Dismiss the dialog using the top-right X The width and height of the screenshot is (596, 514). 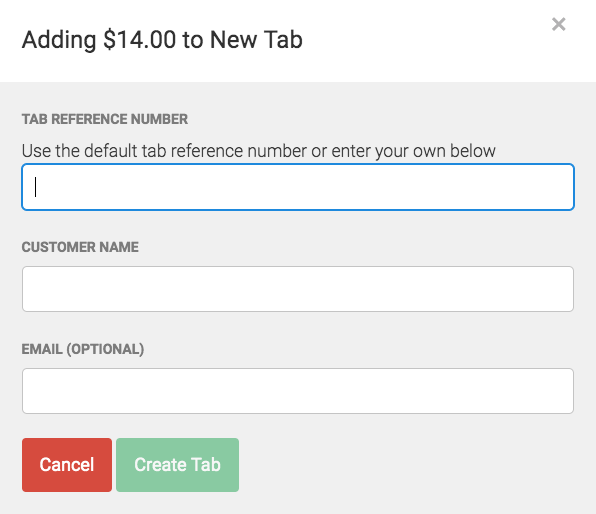(x=558, y=24)
